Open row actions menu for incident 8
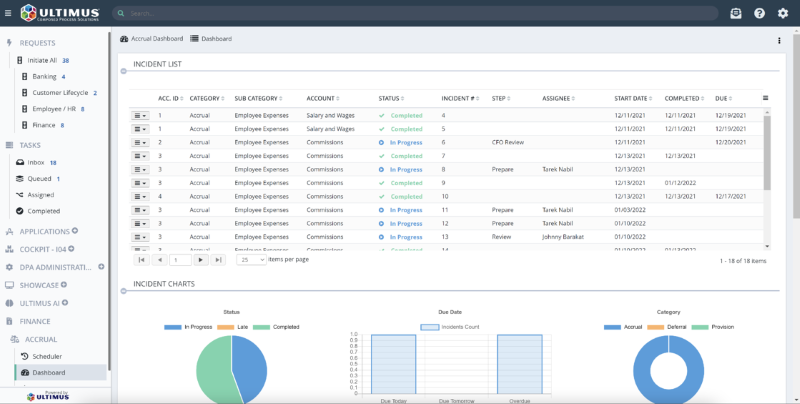800x404 pixels. tap(140, 170)
